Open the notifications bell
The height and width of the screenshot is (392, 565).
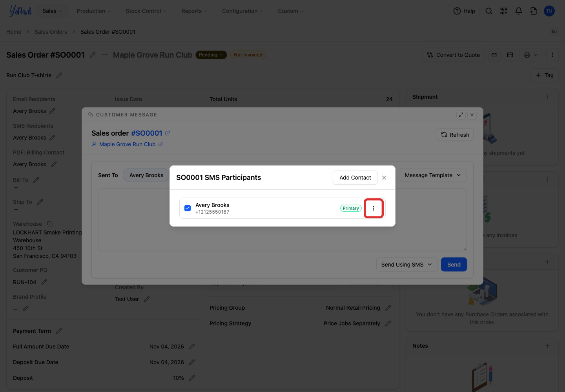click(519, 11)
